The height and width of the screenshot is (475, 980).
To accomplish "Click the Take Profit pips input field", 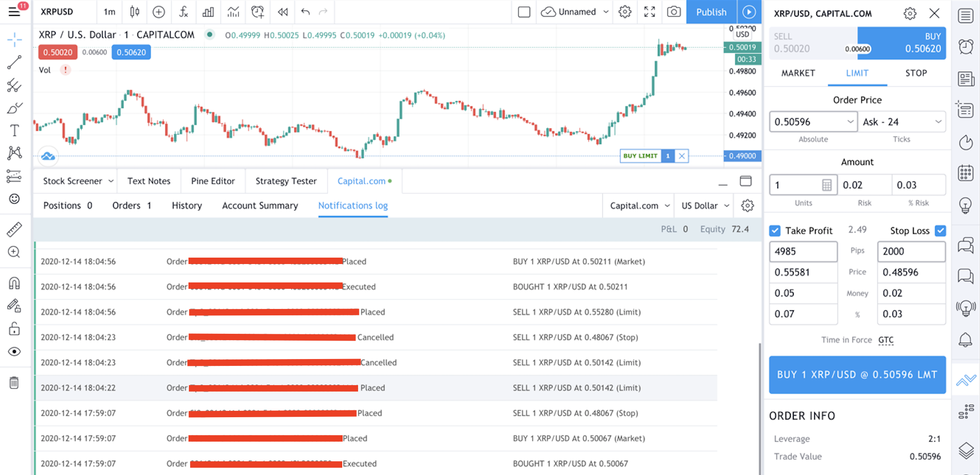I will (x=803, y=251).
